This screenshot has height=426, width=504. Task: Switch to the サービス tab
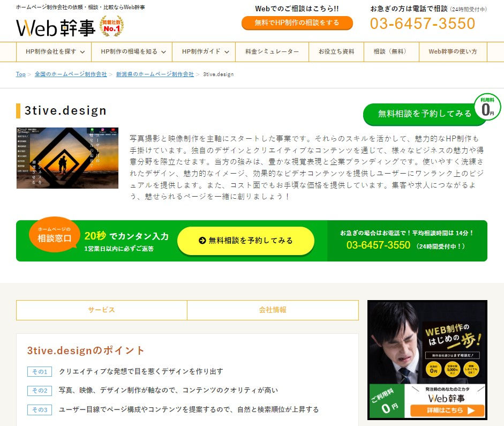pos(102,310)
